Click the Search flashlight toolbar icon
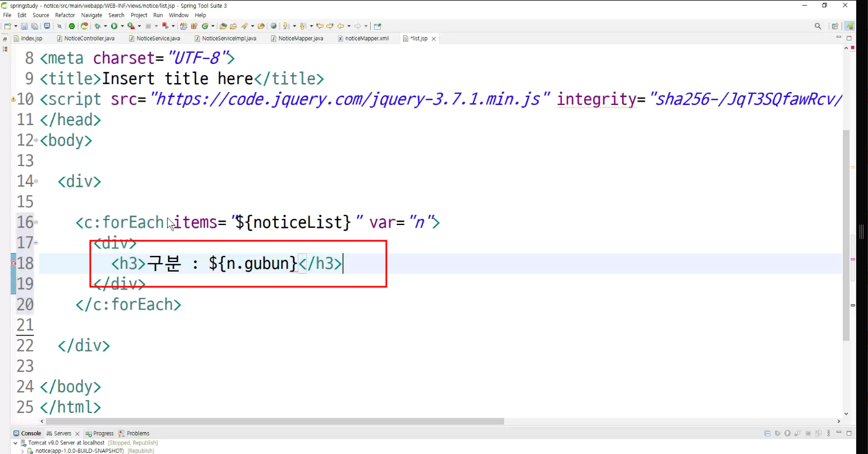The width and height of the screenshot is (868, 454). click(x=244, y=26)
